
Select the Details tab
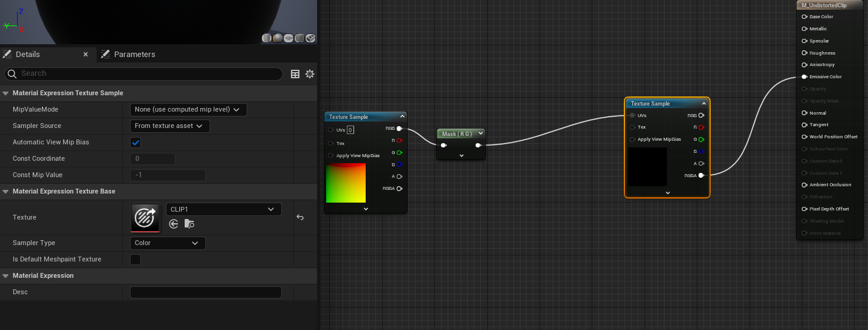tap(28, 55)
